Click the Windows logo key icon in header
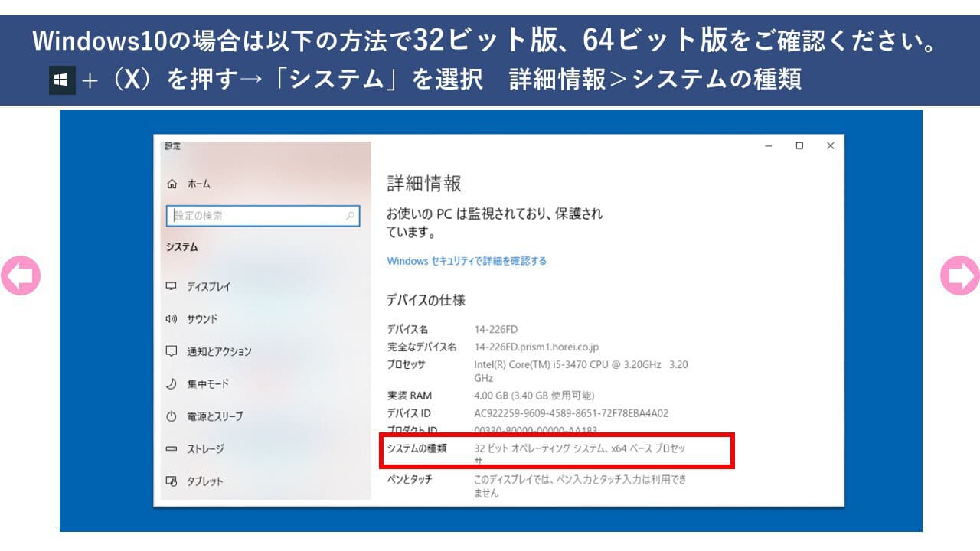 [x=62, y=80]
